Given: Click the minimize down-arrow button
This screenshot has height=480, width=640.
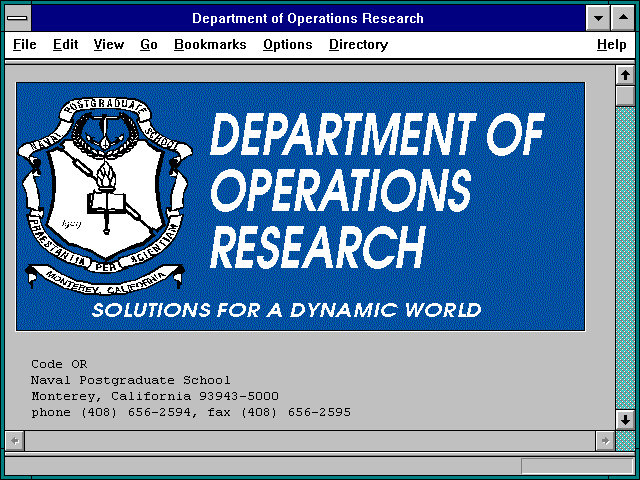Looking at the screenshot, I should (598, 18).
